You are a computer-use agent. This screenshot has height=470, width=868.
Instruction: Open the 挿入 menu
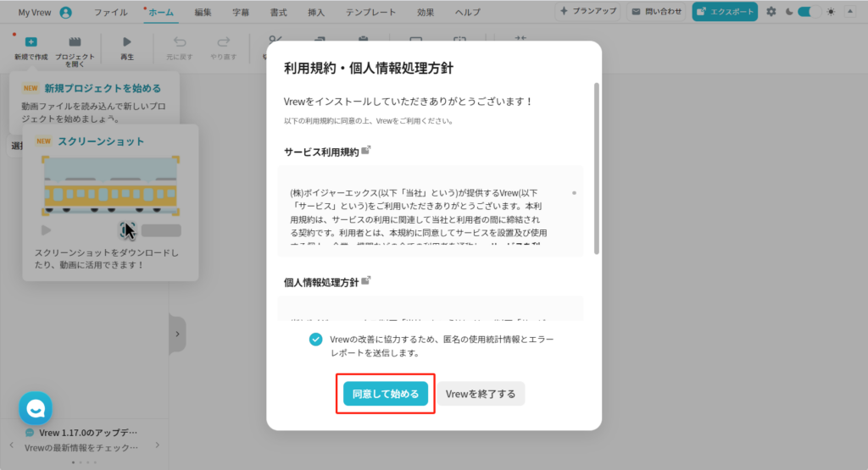(316, 12)
